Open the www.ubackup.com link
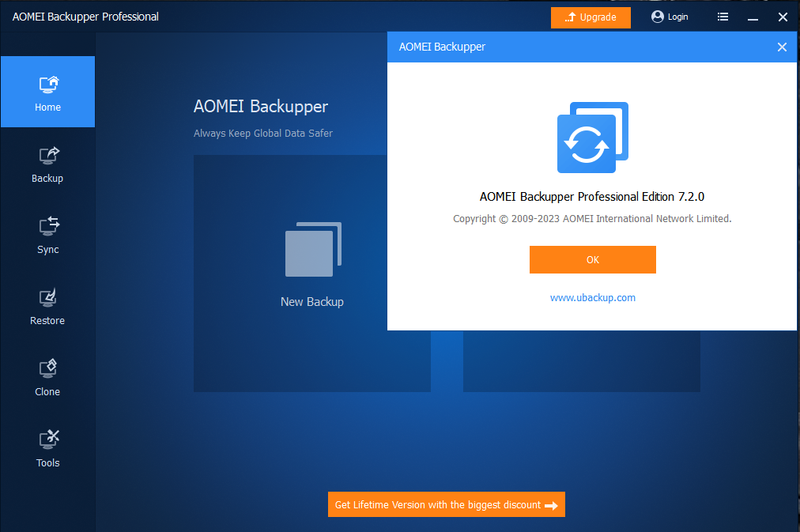 592,298
